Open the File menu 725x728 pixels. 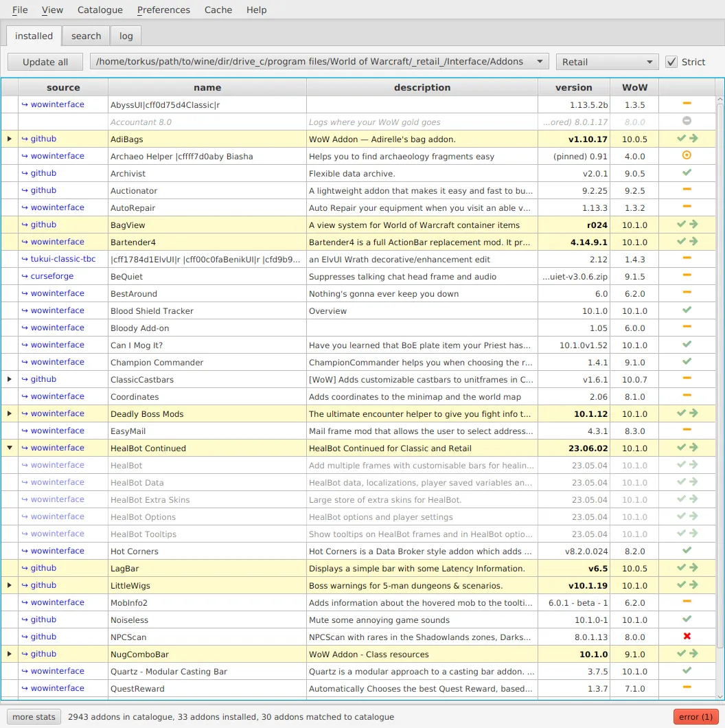(20, 10)
